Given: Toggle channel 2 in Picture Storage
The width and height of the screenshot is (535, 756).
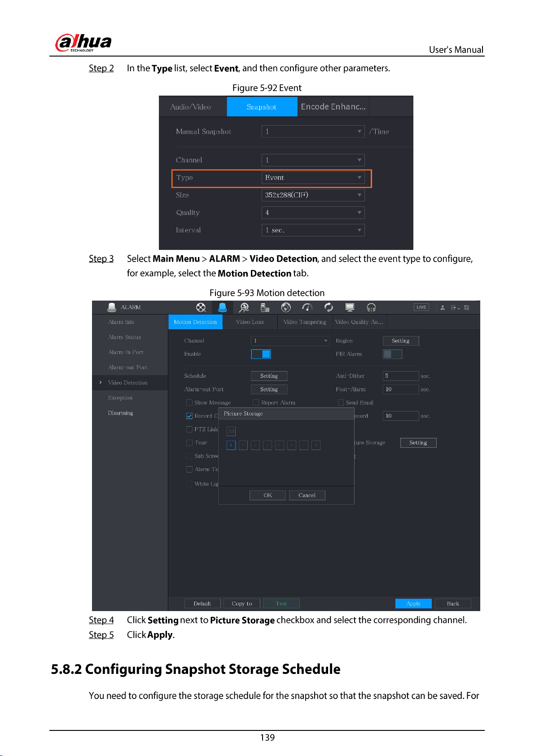Looking at the screenshot, I should [x=243, y=445].
